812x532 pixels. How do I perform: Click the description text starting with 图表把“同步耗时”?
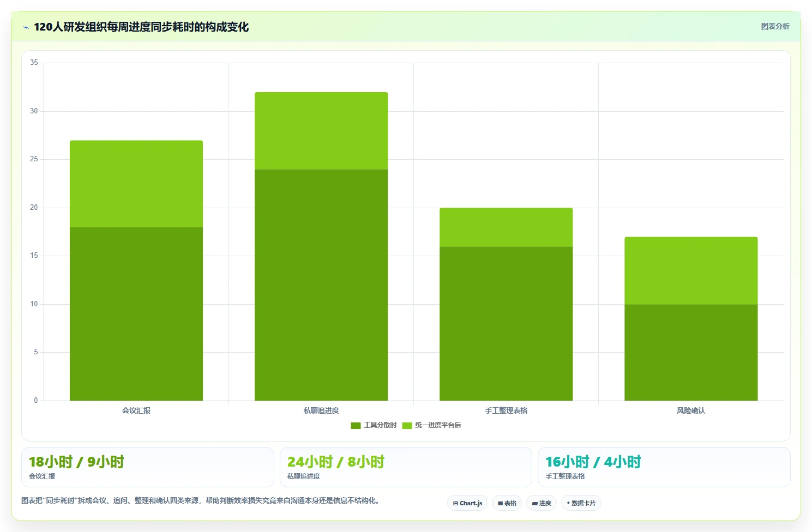(x=200, y=500)
